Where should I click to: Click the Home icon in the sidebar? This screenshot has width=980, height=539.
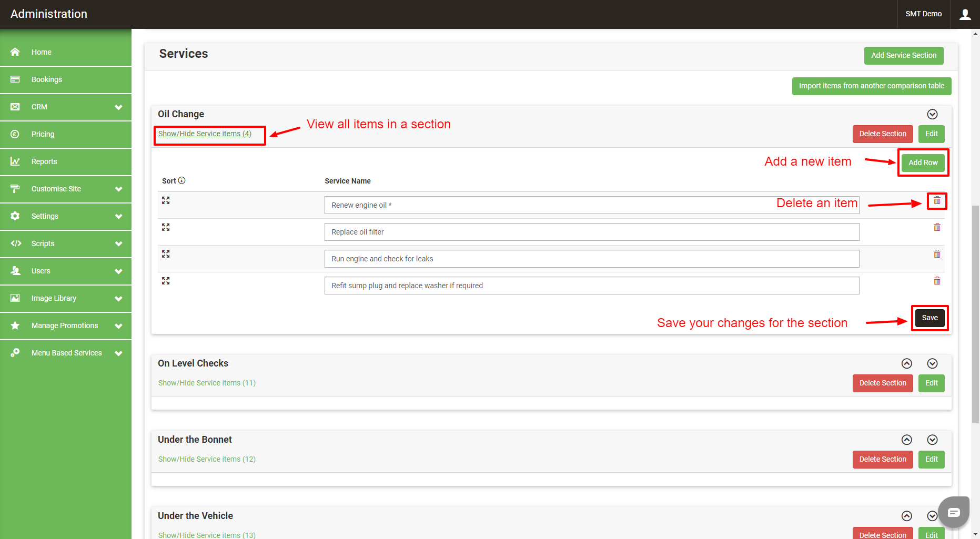coord(15,52)
